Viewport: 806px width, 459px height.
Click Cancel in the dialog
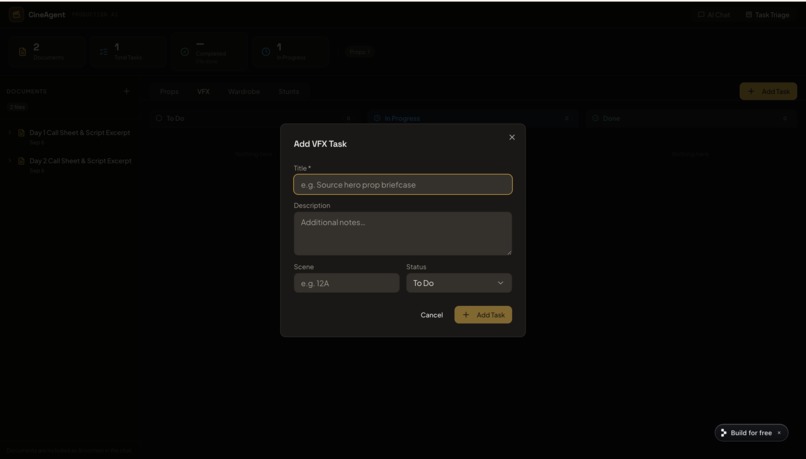pyautogui.click(x=431, y=315)
